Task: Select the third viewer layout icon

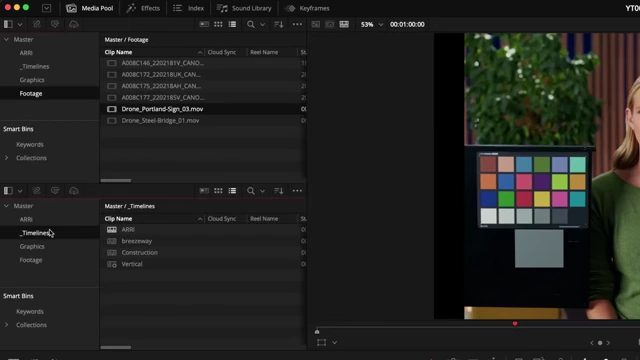Action: [344, 24]
